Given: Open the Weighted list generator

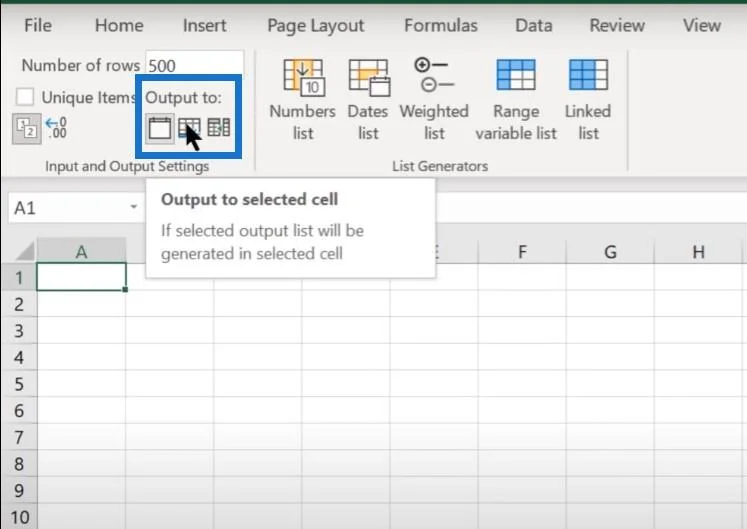Looking at the screenshot, I should [x=434, y=99].
